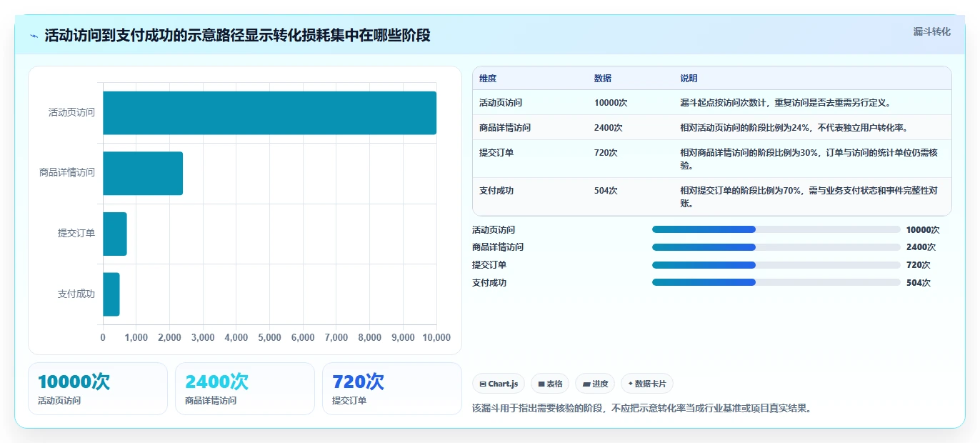Select the 提交订单 cell in the table
Image resolution: width=980 pixels, height=443 pixels.
pyautogui.click(x=496, y=153)
